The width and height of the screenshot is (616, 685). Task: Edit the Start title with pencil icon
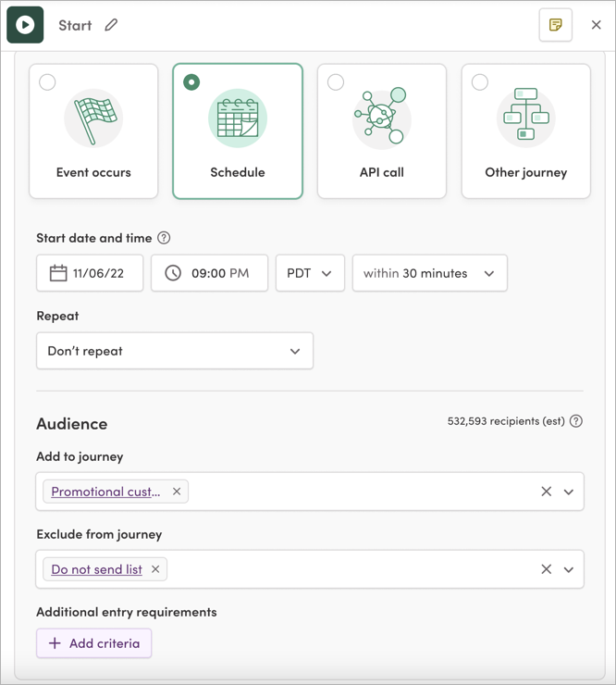tap(111, 25)
